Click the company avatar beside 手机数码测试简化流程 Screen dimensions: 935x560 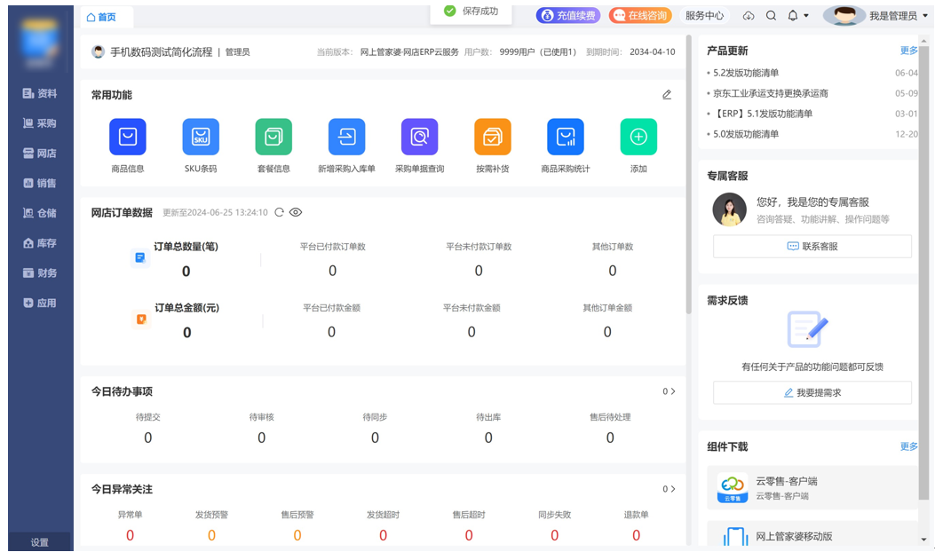99,51
